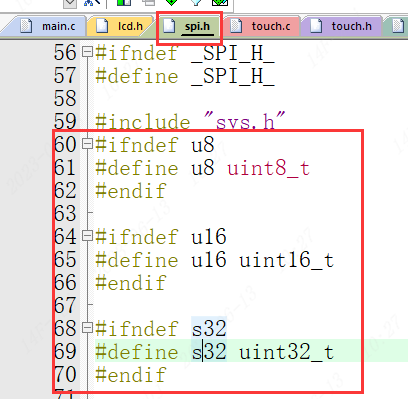Viewport: 408px width, 399px height.
Task: Collapse the #ifndef u16 fold on line 64
Action: click(x=87, y=236)
